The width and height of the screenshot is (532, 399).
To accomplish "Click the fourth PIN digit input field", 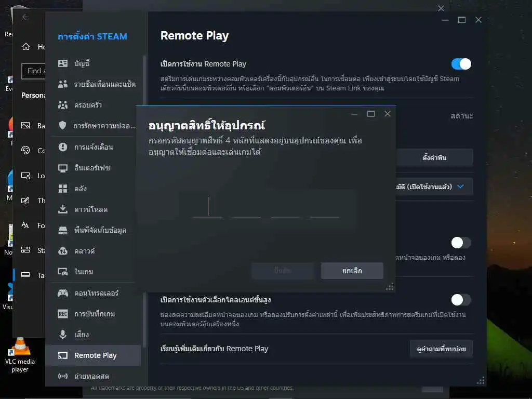I will (x=324, y=206).
